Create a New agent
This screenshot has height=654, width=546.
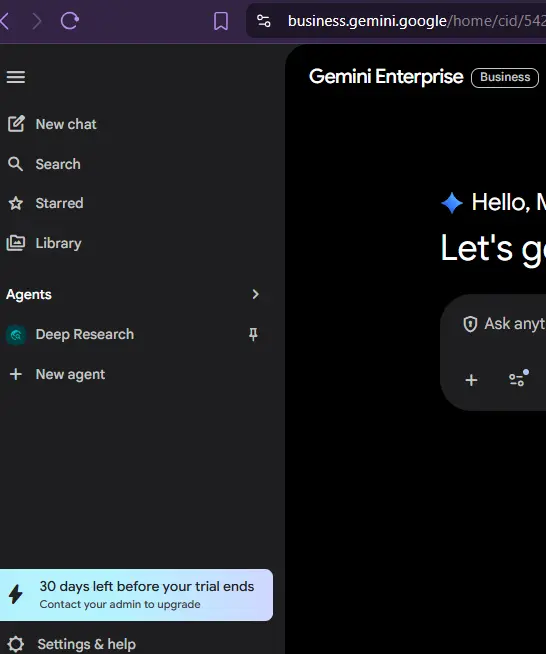click(x=70, y=375)
